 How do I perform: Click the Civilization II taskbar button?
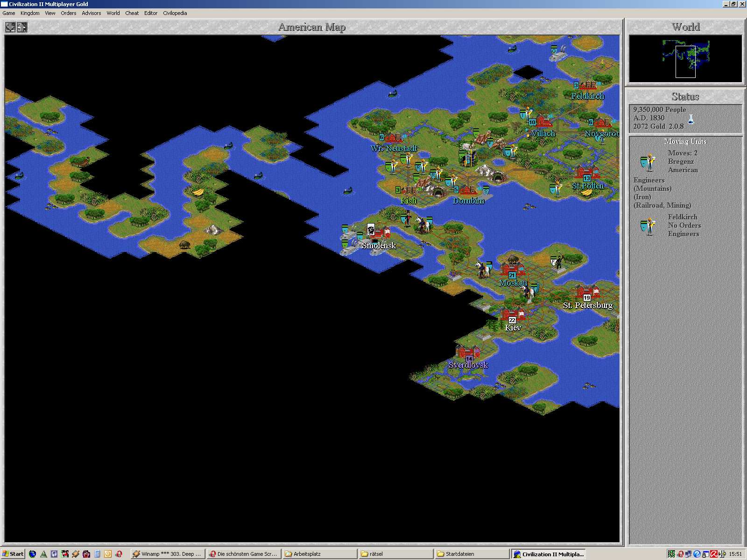[549, 554]
